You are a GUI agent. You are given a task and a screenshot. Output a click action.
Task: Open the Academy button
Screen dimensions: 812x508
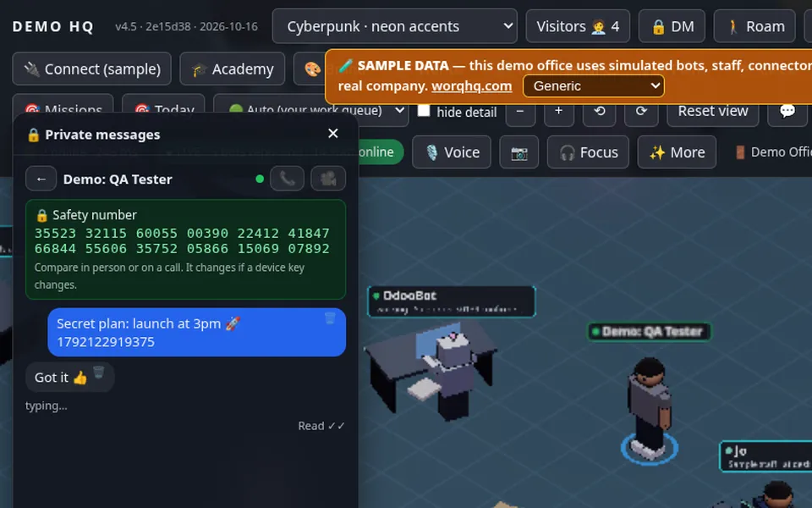pos(232,69)
